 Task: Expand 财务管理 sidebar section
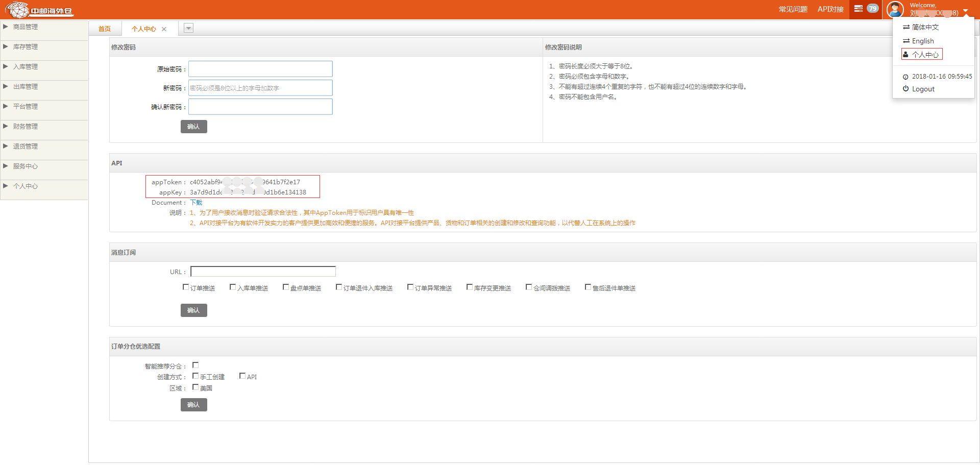pyautogui.click(x=25, y=127)
